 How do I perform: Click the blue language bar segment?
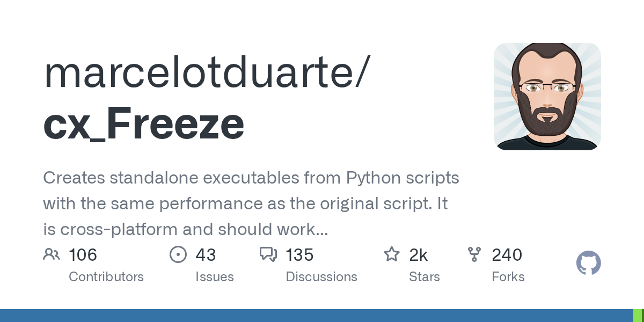(317, 316)
